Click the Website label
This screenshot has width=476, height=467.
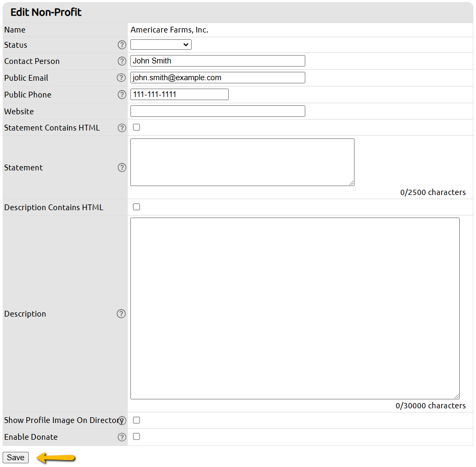[19, 112]
